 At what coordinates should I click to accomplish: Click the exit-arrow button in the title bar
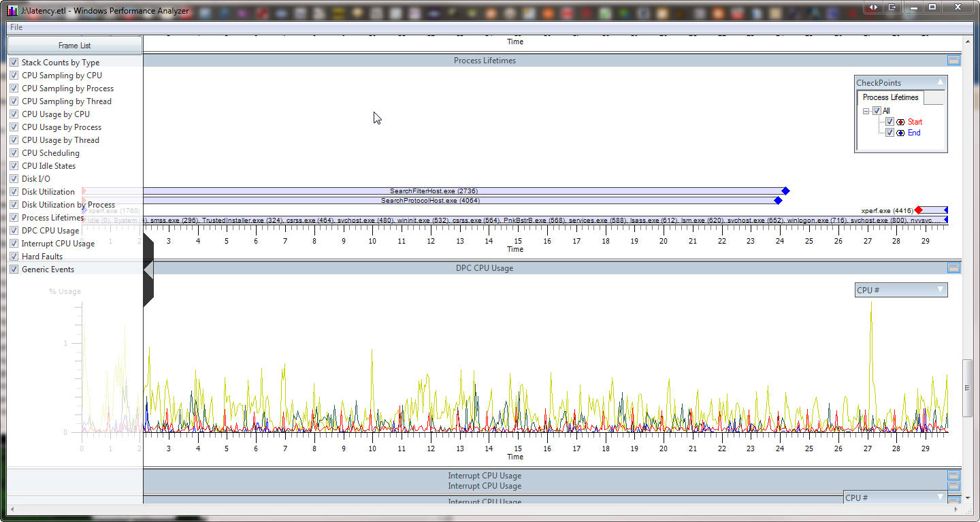click(892, 7)
